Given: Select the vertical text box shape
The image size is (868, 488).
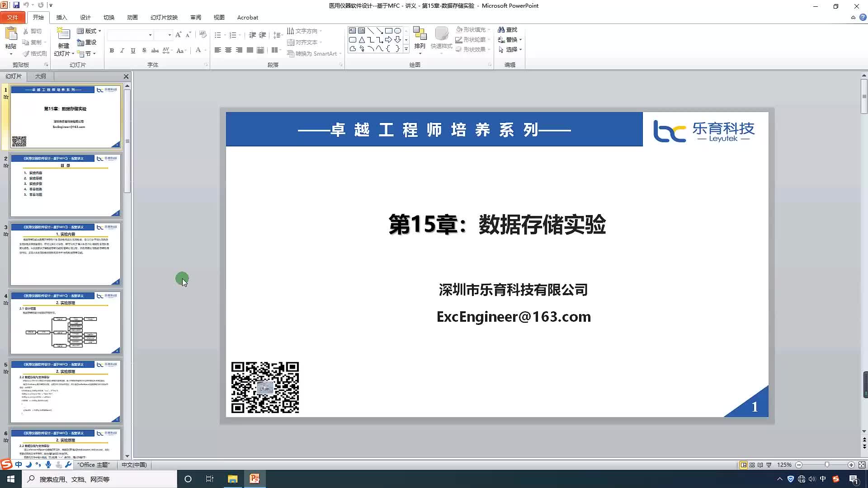Looking at the screenshot, I should (x=361, y=31).
